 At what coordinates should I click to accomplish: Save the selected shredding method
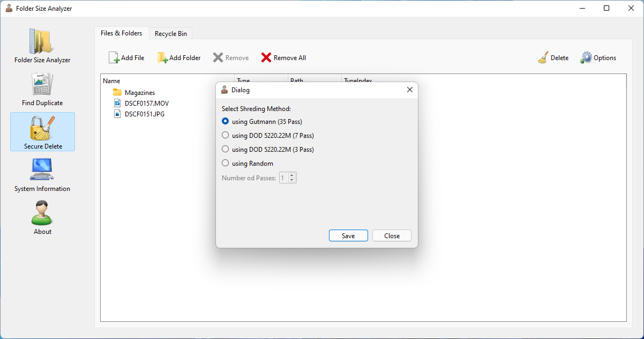348,235
